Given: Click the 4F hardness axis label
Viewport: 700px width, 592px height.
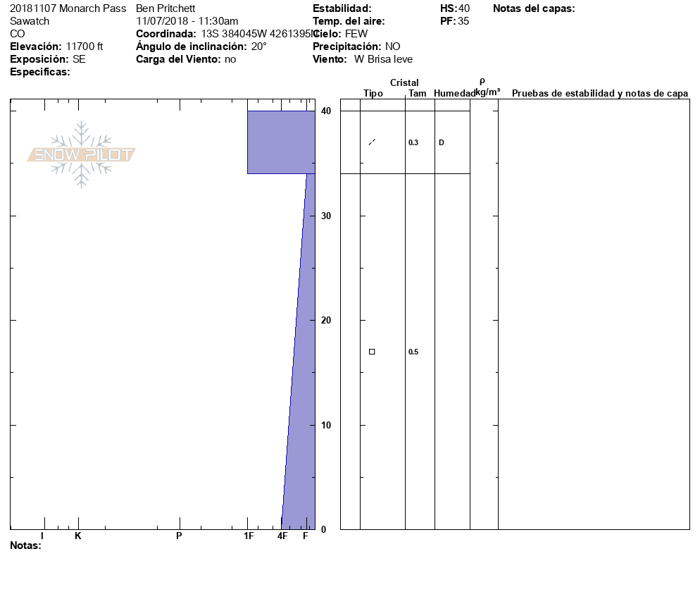Looking at the screenshot, I should [x=282, y=536].
